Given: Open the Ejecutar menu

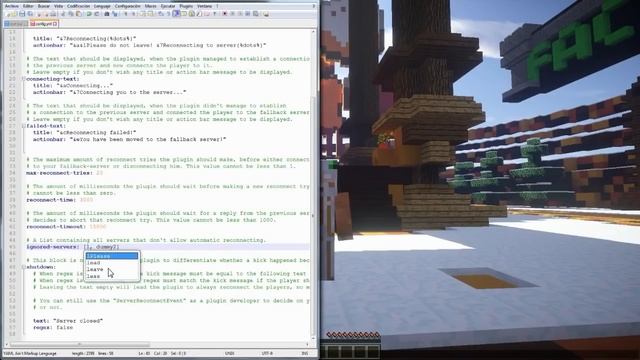Looking at the screenshot, I should pyautogui.click(x=168, y=6).
